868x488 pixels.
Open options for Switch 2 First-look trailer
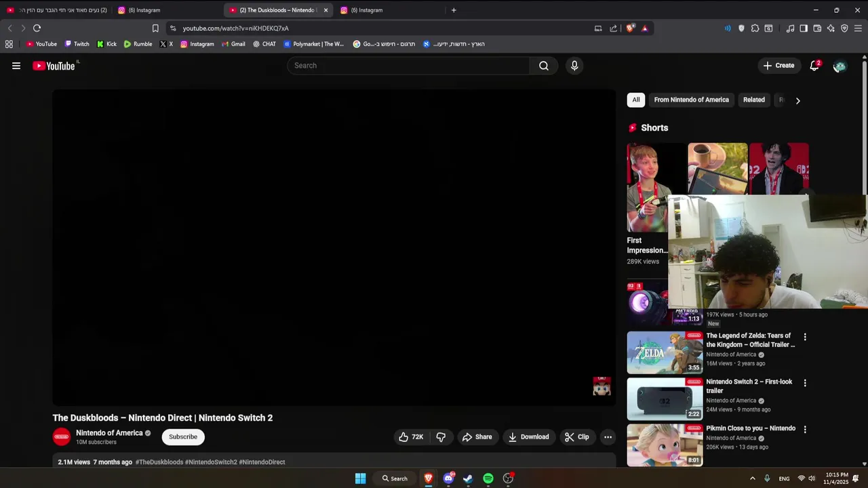(x=805, y=383)
